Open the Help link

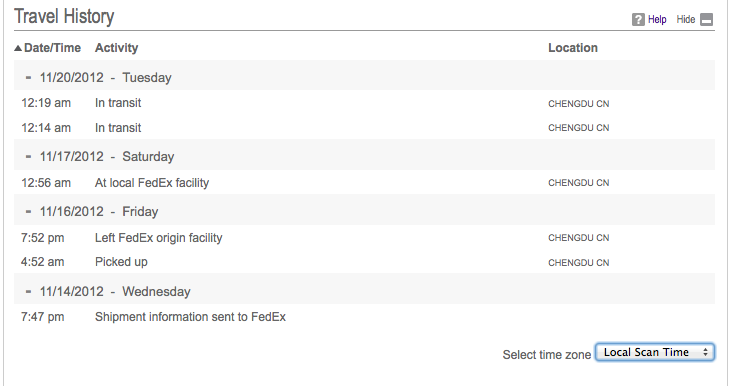pyautogui.click(x=657, y=20)
